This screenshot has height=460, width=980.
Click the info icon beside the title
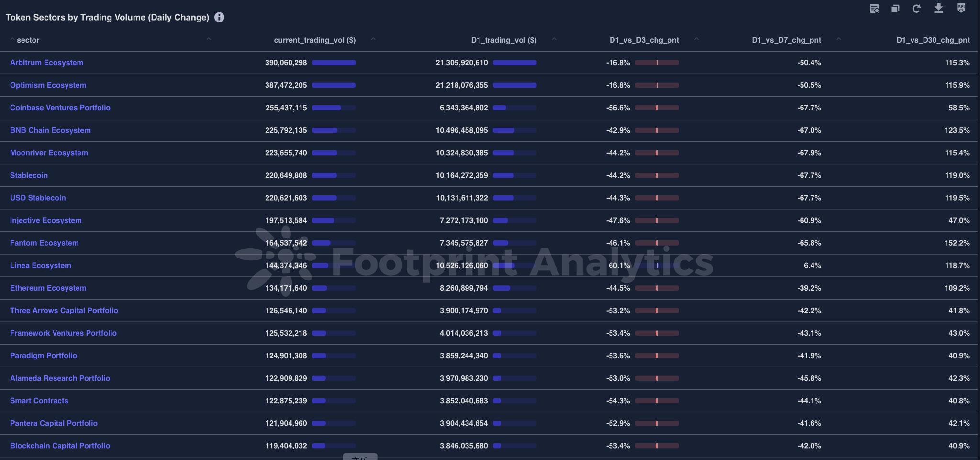[x=219, y=17]
